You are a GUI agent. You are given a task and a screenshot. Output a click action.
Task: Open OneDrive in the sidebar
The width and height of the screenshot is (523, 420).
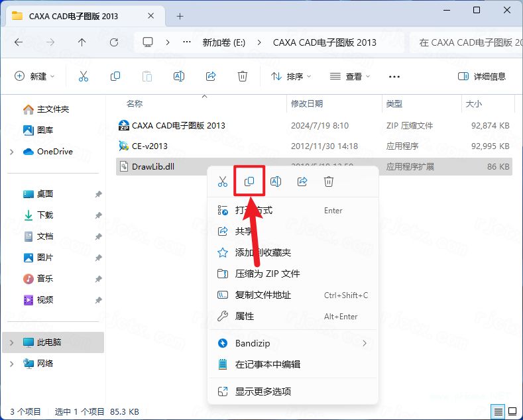(48, 152)
